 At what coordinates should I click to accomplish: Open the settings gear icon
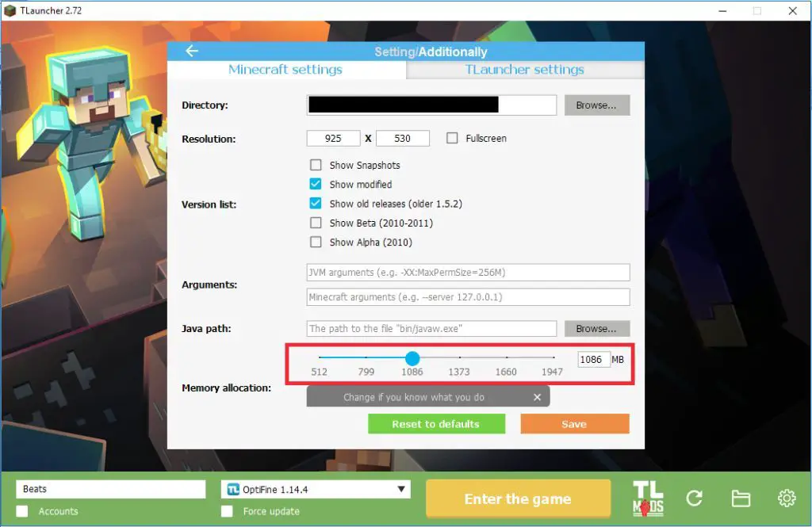(787, 498)
